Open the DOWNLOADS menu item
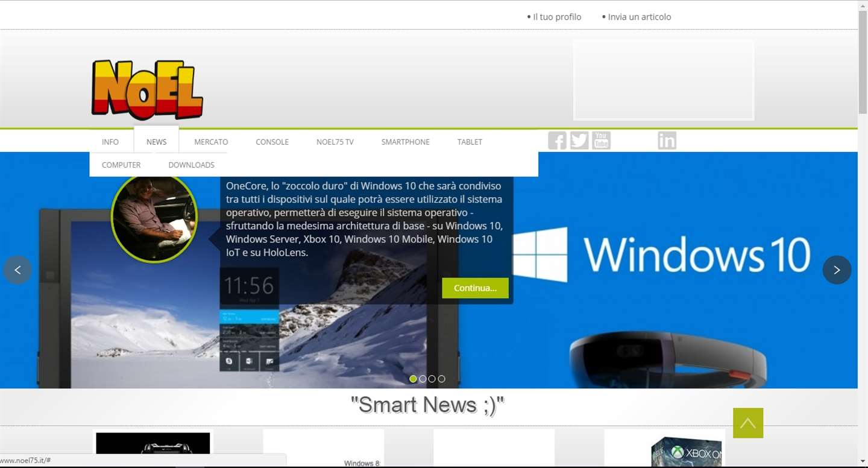Image resolution: width=868 pixels, height=468 pixels. (x=191, y=165)
